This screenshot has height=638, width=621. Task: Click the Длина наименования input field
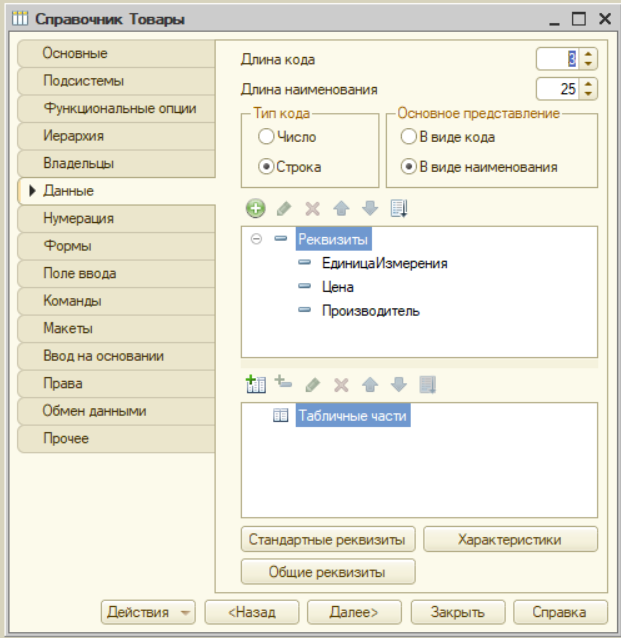tap(557, 89)
